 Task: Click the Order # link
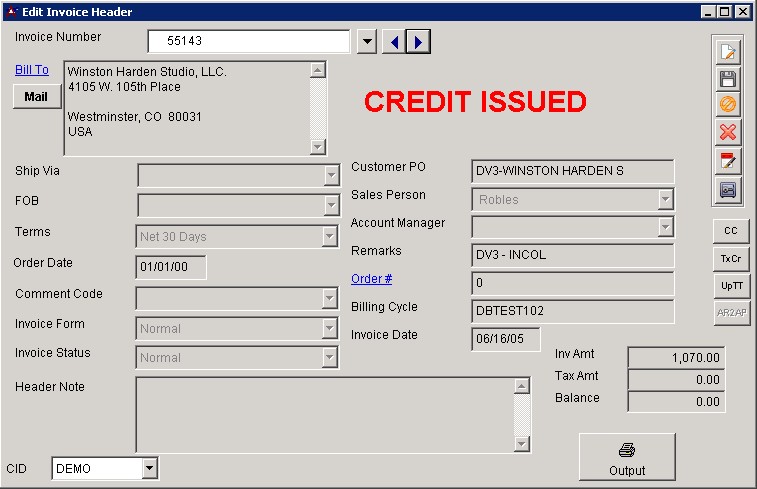pyautogui.click(x=371, y=279)
